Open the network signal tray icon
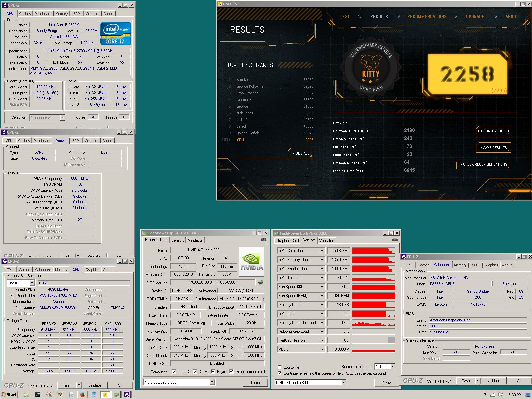532x399 pixels. [492, 395]
